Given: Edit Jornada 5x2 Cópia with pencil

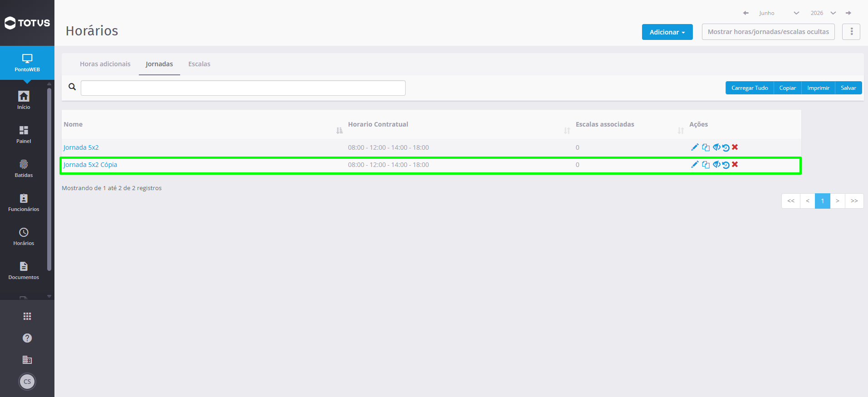Looking at the screenshot, I should [x=695, y=164].
